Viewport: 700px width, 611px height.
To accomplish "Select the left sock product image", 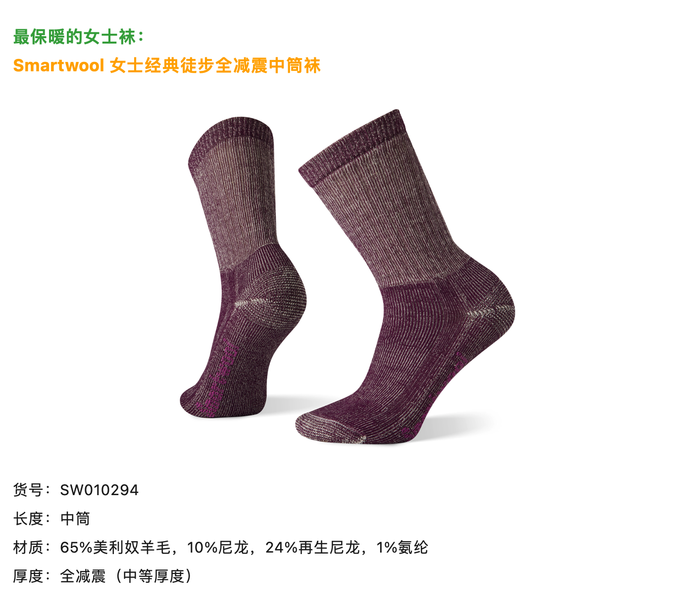I will [x=243, y=267].
